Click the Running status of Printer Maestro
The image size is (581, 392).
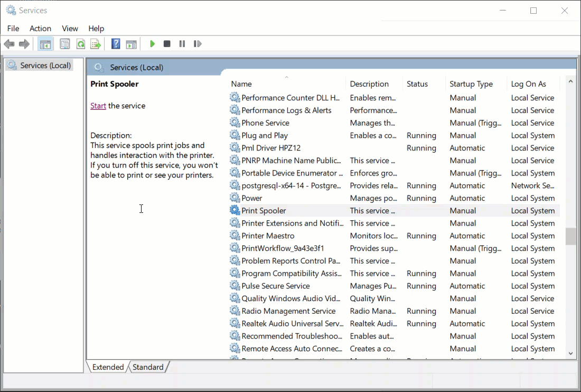click(421, 236)
